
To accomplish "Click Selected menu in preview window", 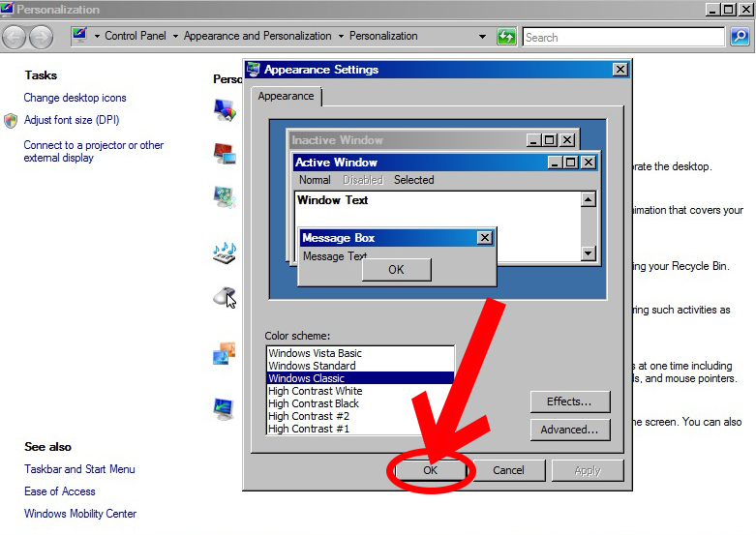I will [413, 180].
